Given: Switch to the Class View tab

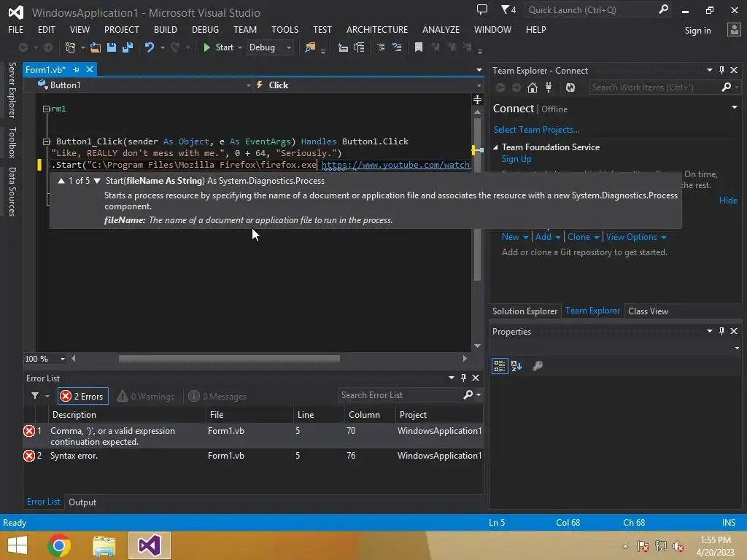Looking at the screenshot, I should click(x=648, y=311).
